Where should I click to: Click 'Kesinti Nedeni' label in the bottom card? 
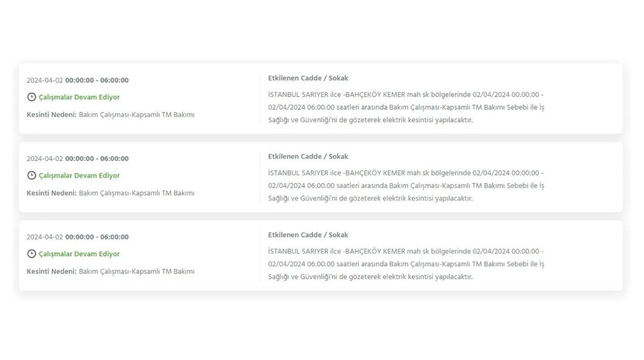pyautogui.click(x=52, y=271)
